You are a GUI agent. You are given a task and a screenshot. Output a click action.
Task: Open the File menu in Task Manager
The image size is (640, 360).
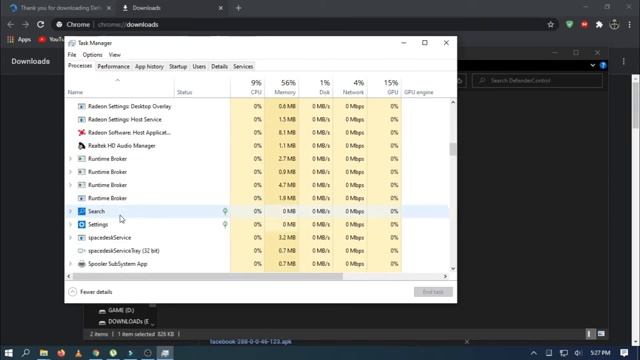72,55
